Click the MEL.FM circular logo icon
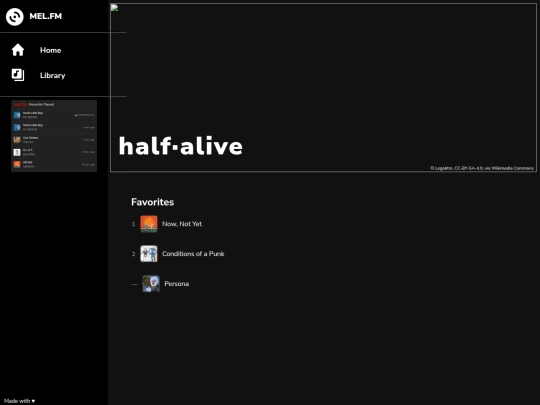Viewport: 540px width, 405px height. click(x=14, y=16)
